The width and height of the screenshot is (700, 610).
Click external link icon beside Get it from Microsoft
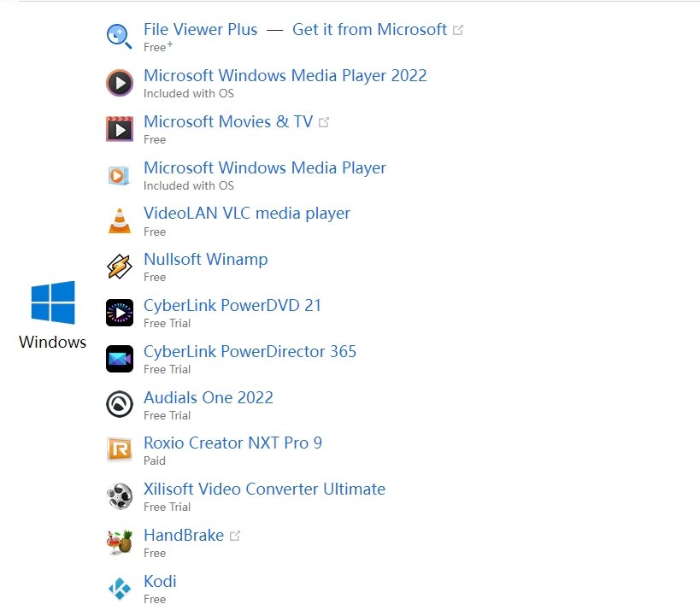(457, 31)
